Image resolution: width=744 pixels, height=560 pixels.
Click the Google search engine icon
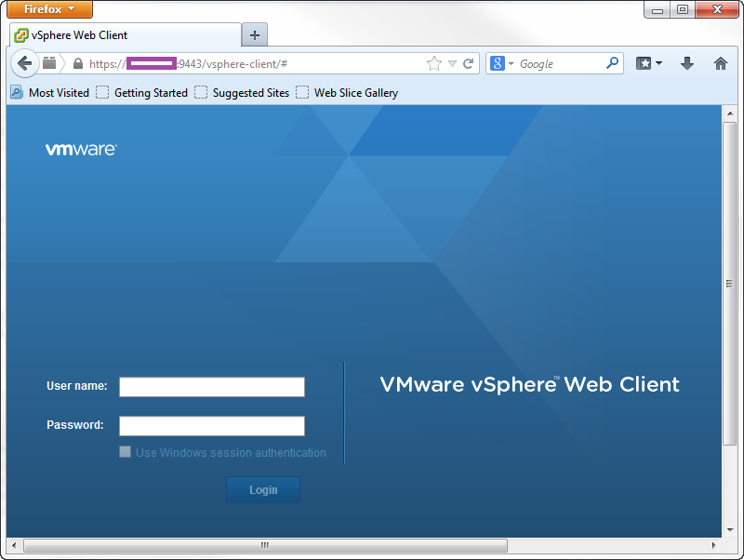point(498,63)
